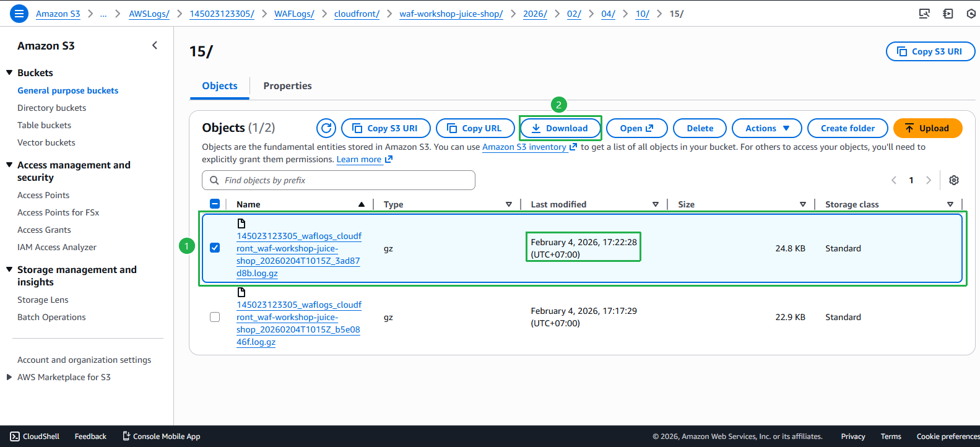The width and height of the screenshot is (980, 447).
Task: Open the AWS services hamburger menu
Action: [x=19, y=13]
